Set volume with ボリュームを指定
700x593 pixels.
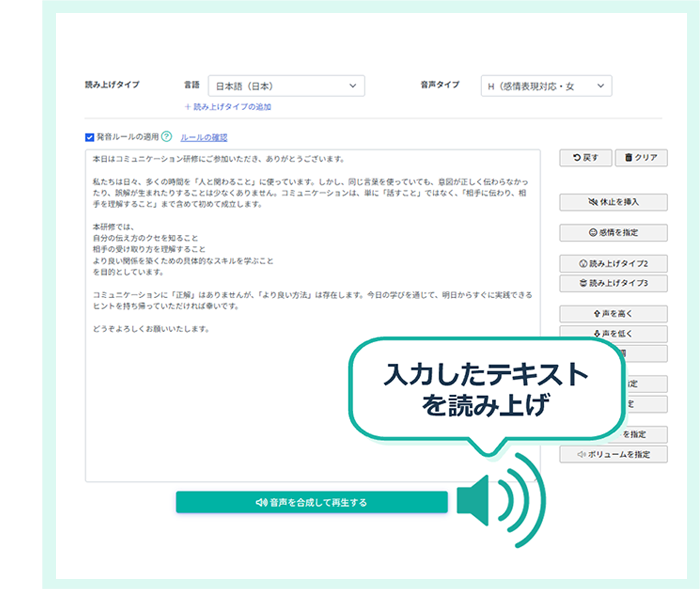(613, 454)
